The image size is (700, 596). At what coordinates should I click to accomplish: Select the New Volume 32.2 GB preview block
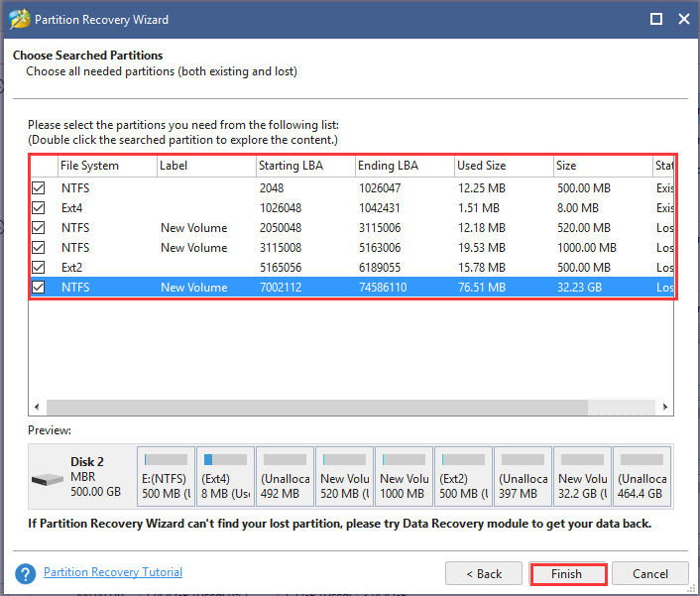point(582,477)
